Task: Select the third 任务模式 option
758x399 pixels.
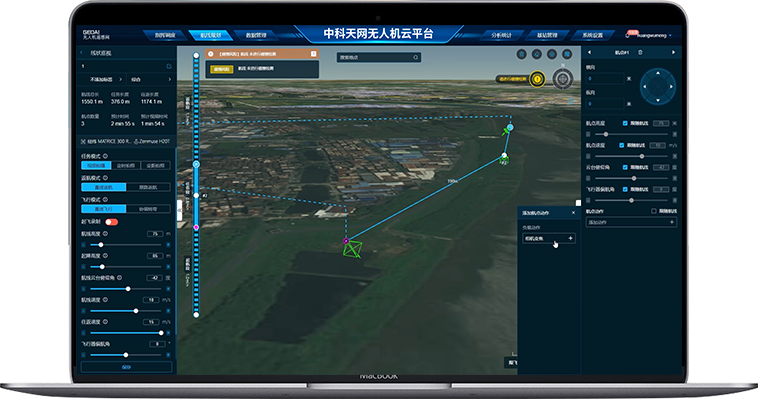Action: point(155,165)
